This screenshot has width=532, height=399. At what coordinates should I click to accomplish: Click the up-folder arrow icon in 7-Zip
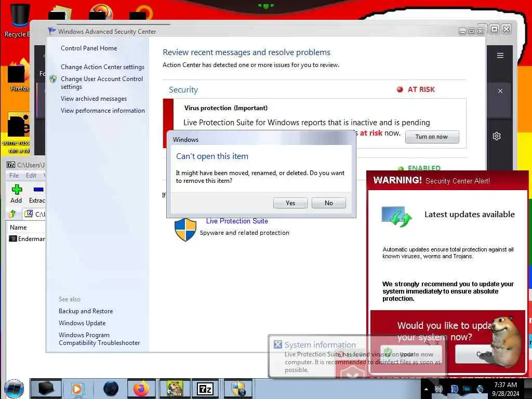(12, 214)
